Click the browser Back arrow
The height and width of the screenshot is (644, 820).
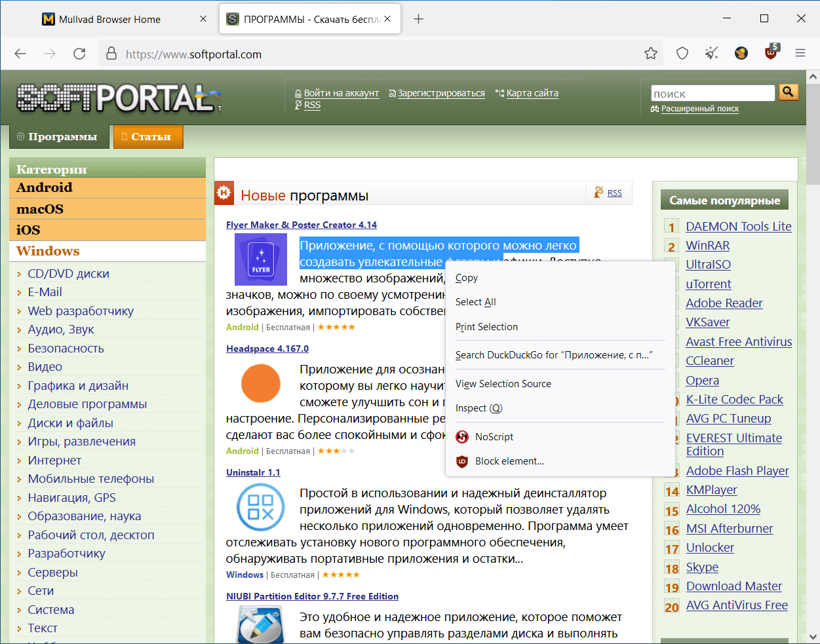tap(20, 54)
